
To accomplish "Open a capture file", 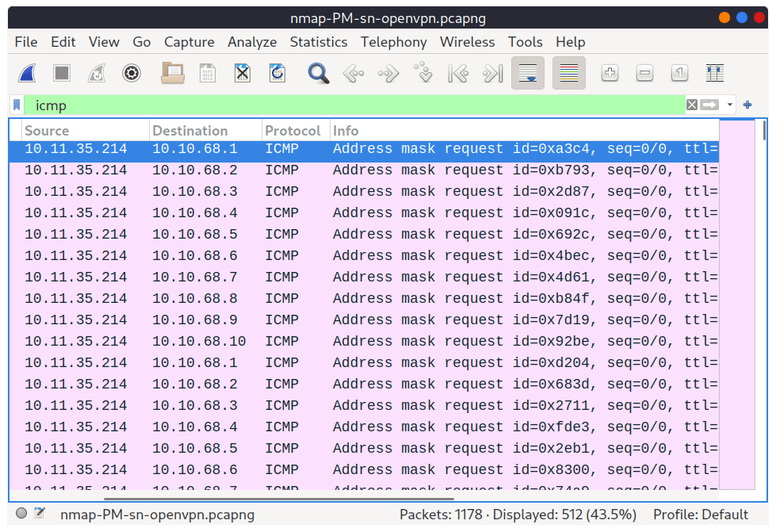I will (173, 73).
